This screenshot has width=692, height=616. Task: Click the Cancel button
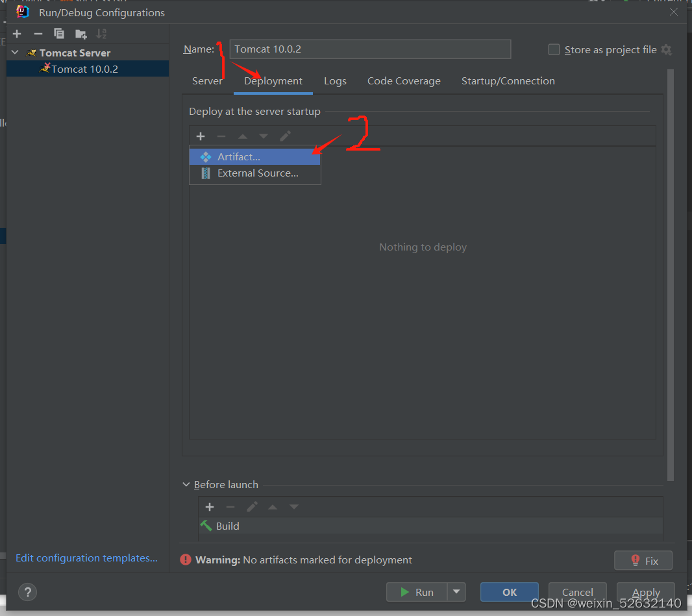coord(577,592)
